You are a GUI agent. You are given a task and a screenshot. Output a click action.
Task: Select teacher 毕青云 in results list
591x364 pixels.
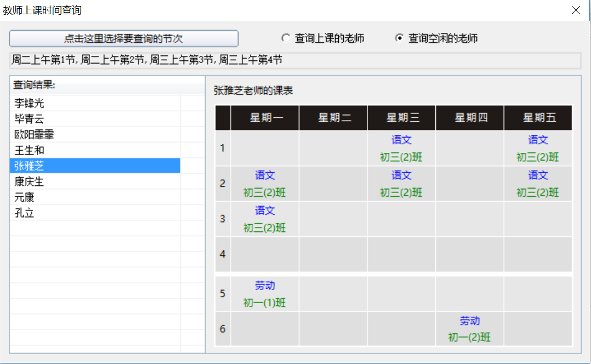tap(95, 119)
